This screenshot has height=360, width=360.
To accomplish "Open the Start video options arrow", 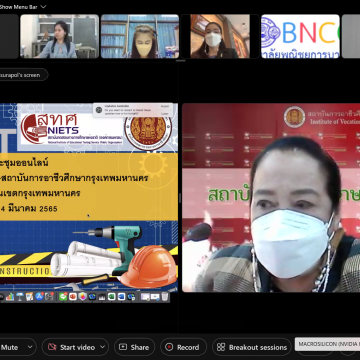I will 102,347.
